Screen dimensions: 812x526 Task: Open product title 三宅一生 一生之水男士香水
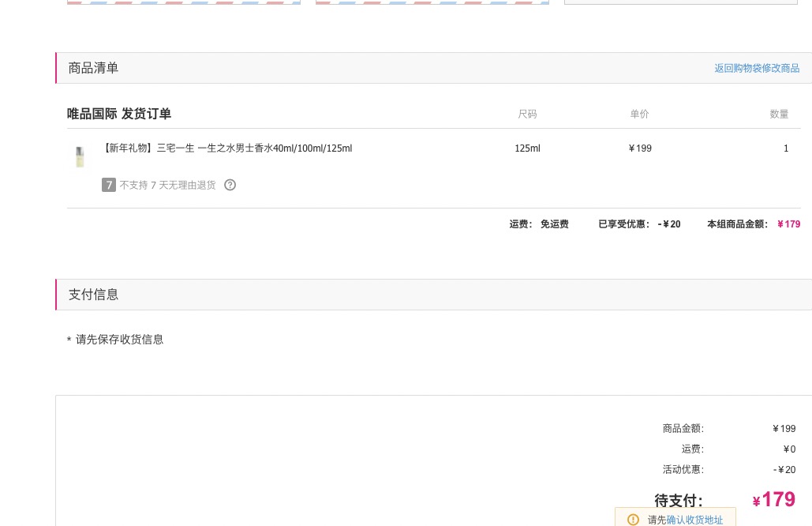click(226, 148)
